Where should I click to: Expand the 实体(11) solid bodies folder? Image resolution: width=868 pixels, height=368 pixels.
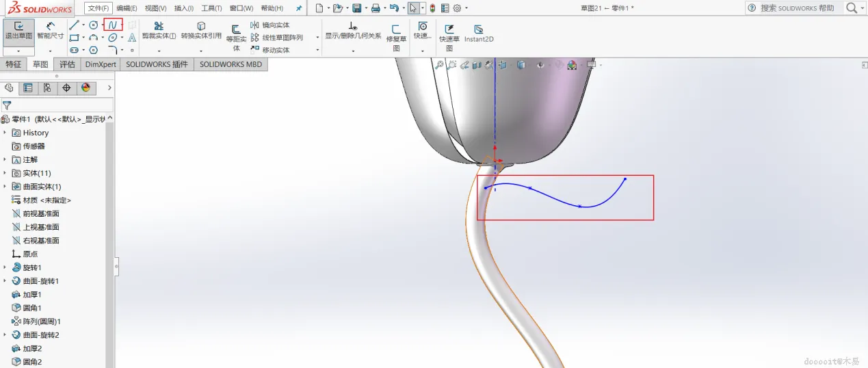click(5, 173)
